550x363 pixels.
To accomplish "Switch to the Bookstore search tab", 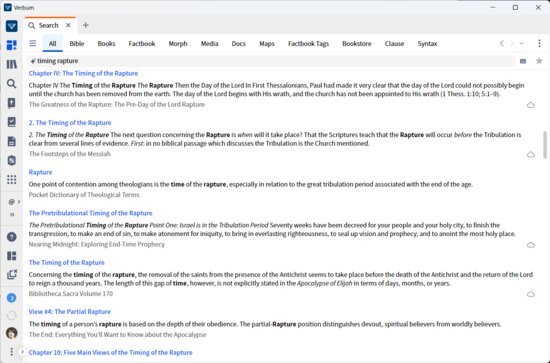I will [357, 43].
